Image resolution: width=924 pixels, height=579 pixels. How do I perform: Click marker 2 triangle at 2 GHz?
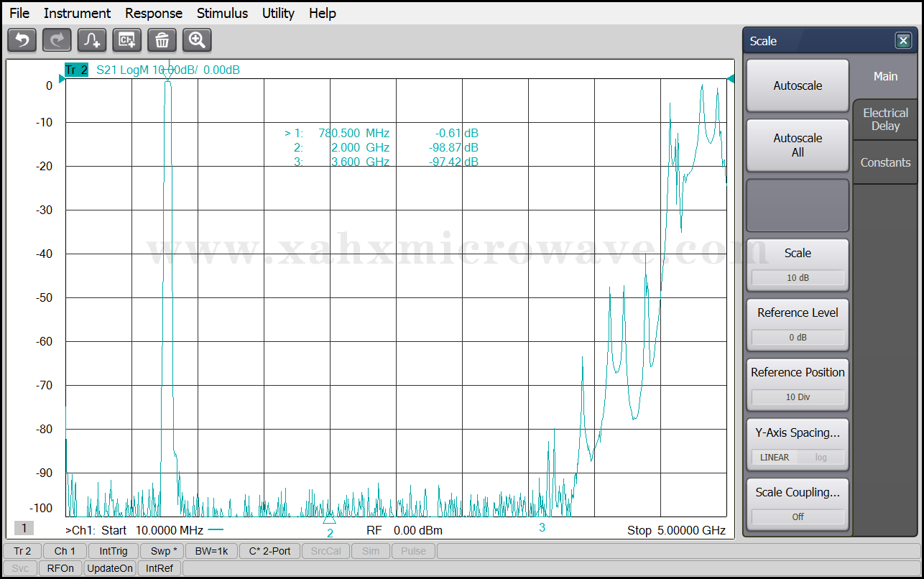pos(330,519)
